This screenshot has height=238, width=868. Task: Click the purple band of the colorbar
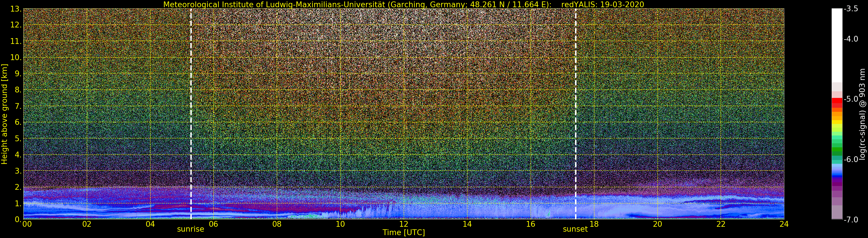point(837,184)
